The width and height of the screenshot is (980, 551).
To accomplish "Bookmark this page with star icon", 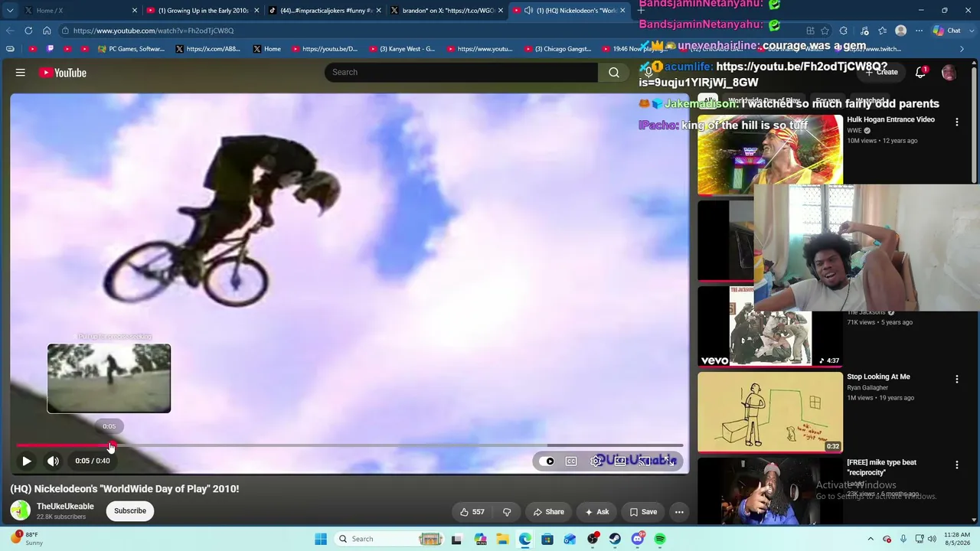I will tap(825, 31).
